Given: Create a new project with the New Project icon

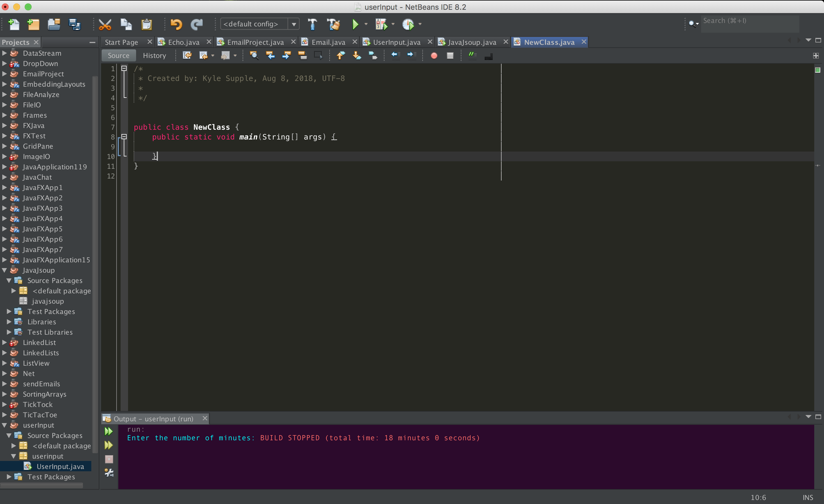Looking at the screenshot, I should pyautogui.click(x=33, y=24).
